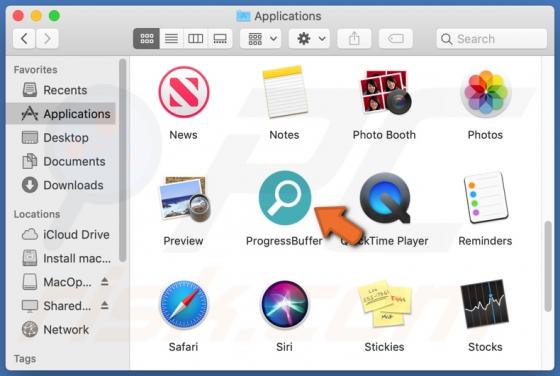Click the Applications folder icon in title bar
Viewport: 560px width, 376px height.
[x=243, y=16]
